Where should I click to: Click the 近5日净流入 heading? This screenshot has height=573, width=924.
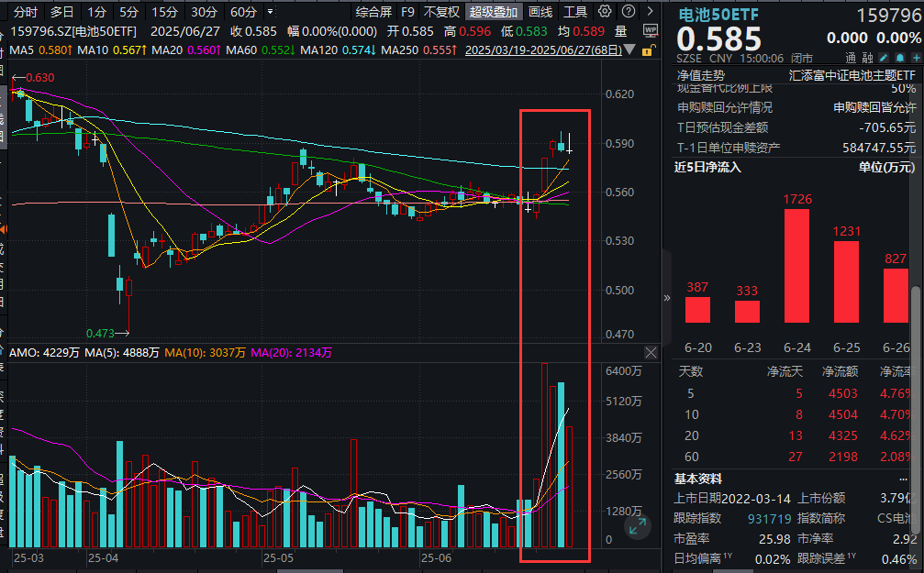[707, 167]
